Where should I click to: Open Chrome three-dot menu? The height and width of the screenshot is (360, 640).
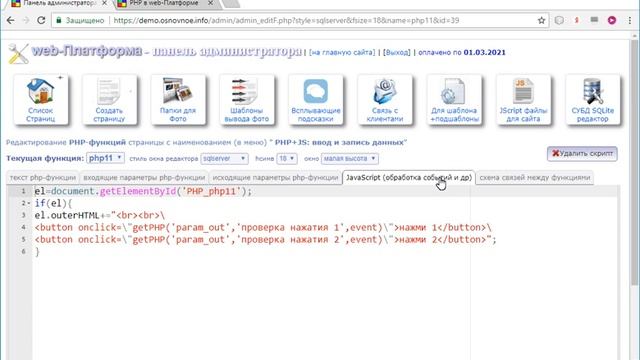[x=630, y=20]
